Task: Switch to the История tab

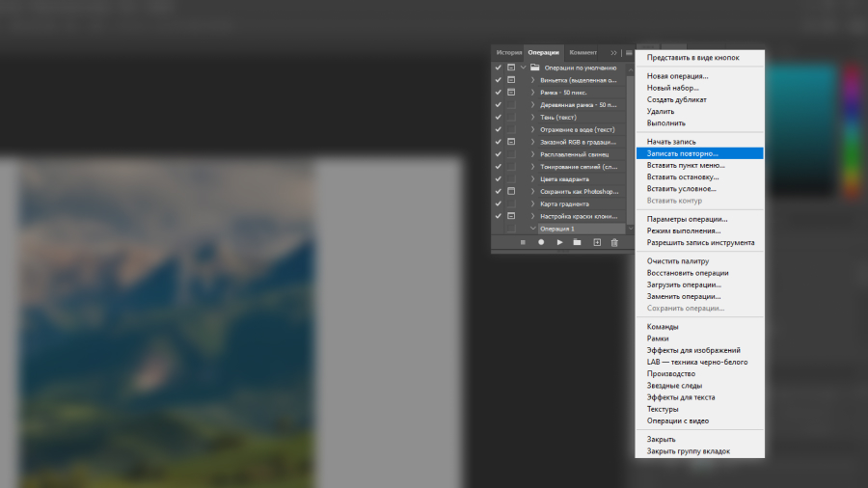Action: tap(508, 52)
